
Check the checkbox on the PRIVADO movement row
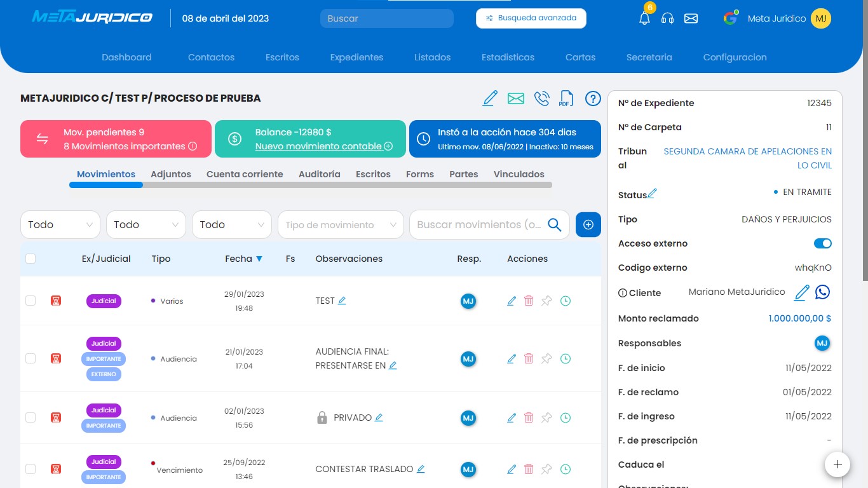[30, 417]
